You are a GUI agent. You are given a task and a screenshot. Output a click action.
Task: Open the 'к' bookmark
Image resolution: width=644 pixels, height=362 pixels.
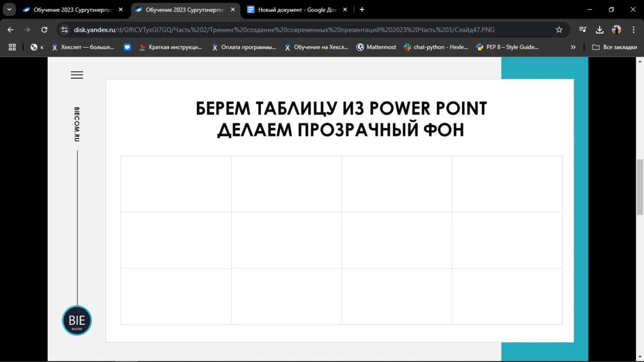(37, 47)
